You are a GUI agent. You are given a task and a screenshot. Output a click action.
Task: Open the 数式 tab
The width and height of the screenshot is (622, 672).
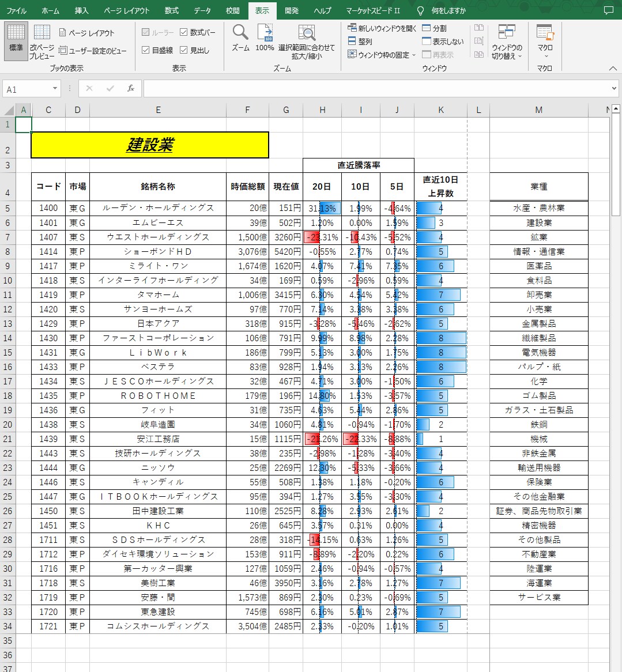click(x=171, y=11)
